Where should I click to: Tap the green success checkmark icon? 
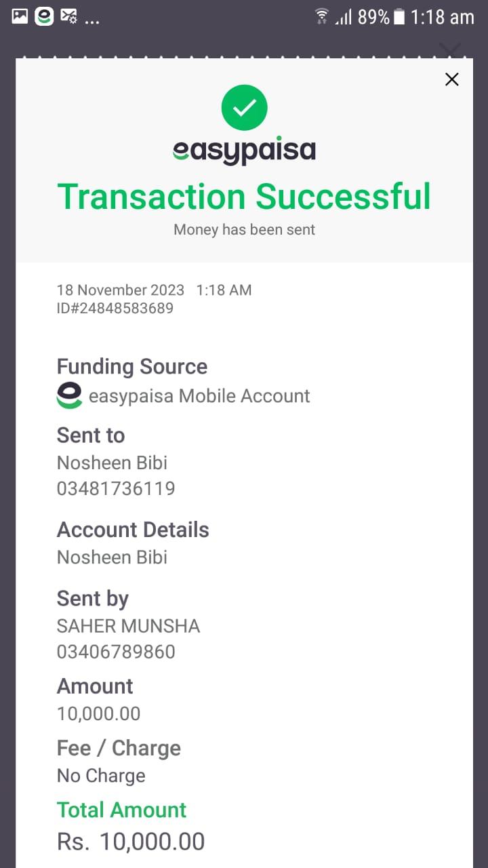click(x=245, y=107)
